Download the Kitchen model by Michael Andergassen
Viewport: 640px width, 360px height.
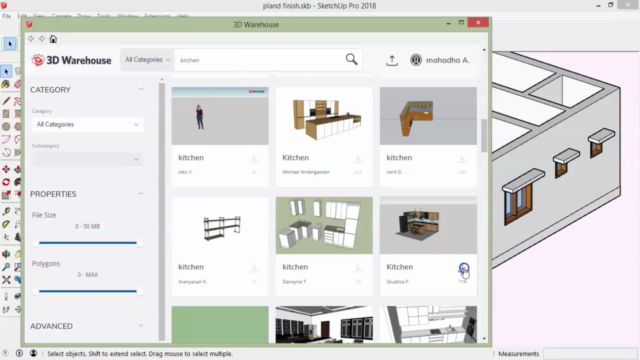[x=358, y=158]
